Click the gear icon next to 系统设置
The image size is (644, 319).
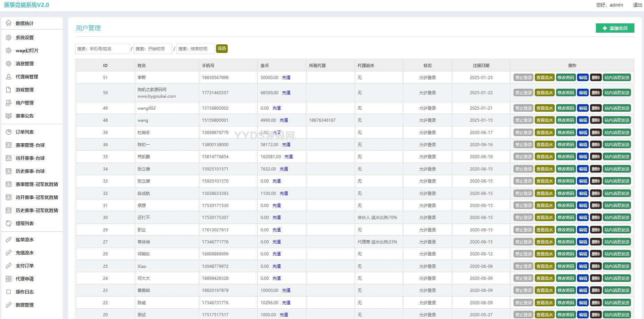coord(9,37)
